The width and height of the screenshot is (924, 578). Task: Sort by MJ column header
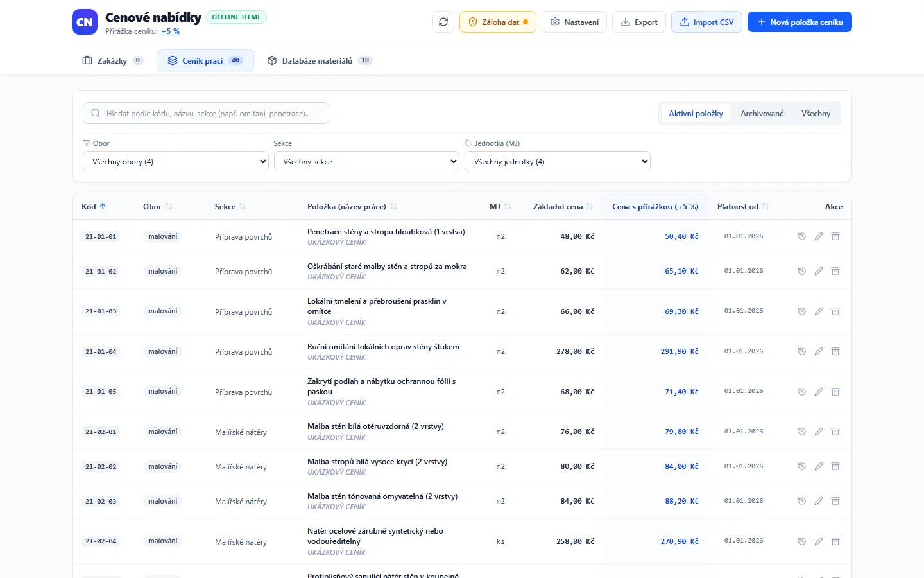[x=501, y=207]
